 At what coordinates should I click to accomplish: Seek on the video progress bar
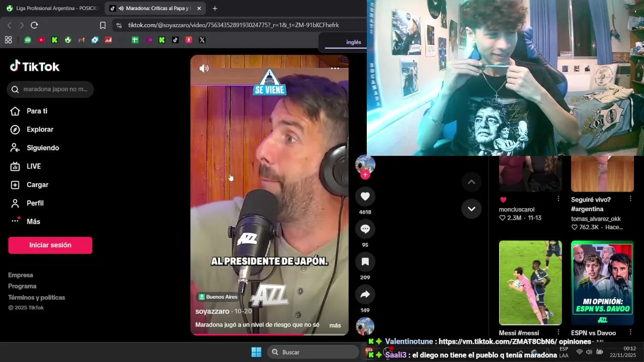tap(269, 334)
